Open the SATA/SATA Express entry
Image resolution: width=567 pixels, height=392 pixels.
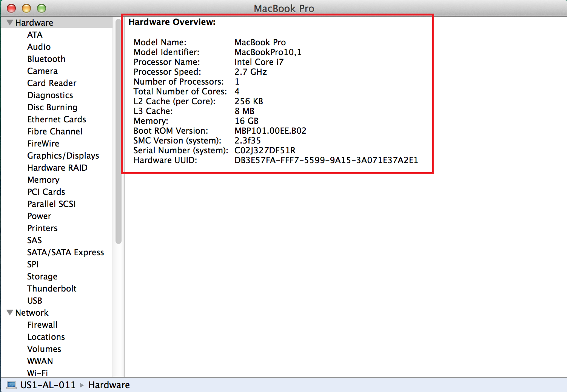(x=65, y=252)
